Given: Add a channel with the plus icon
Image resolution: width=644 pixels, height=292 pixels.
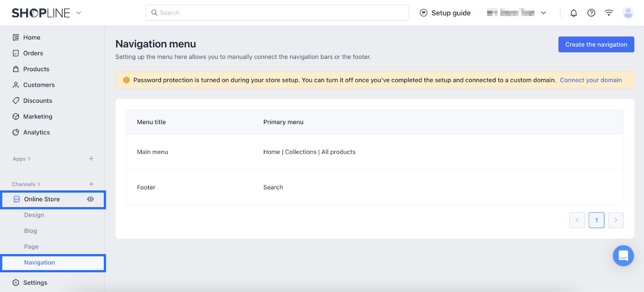Looking at the screenshot, I should click(91, 184).
